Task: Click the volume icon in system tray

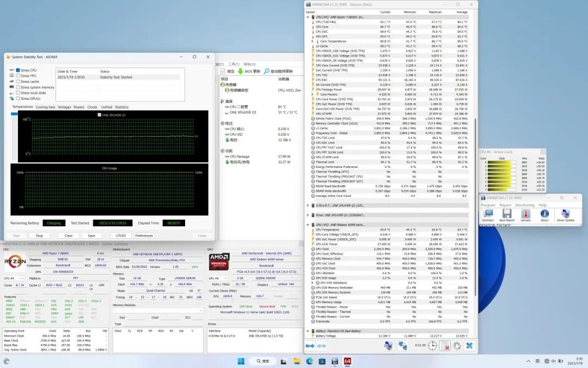Action: click(554, 361)
